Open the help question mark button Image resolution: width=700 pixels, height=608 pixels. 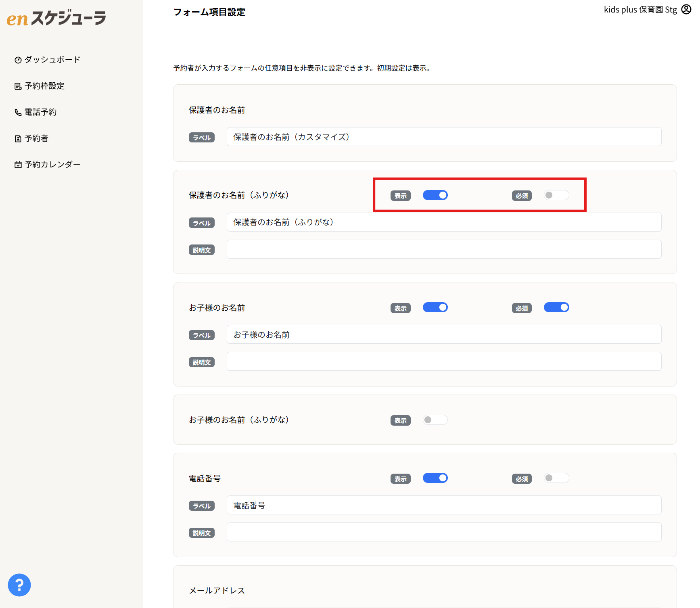[19, 585]
